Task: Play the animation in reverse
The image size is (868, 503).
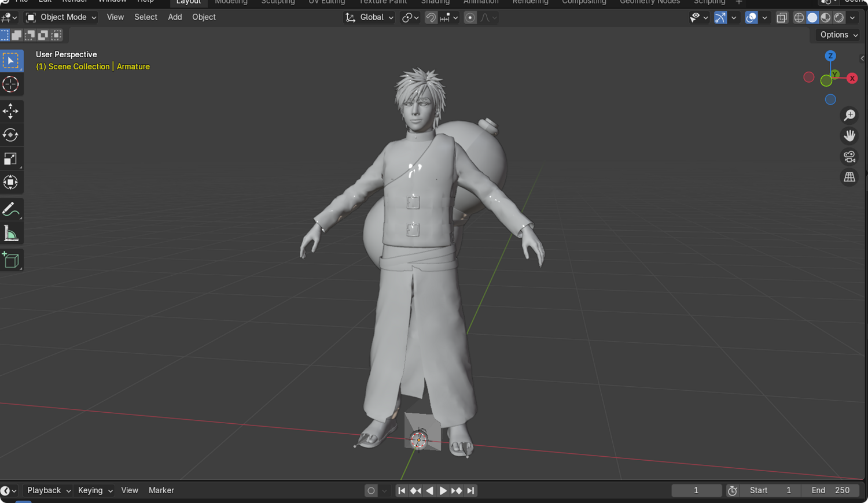Action: [x=429, y=490]
